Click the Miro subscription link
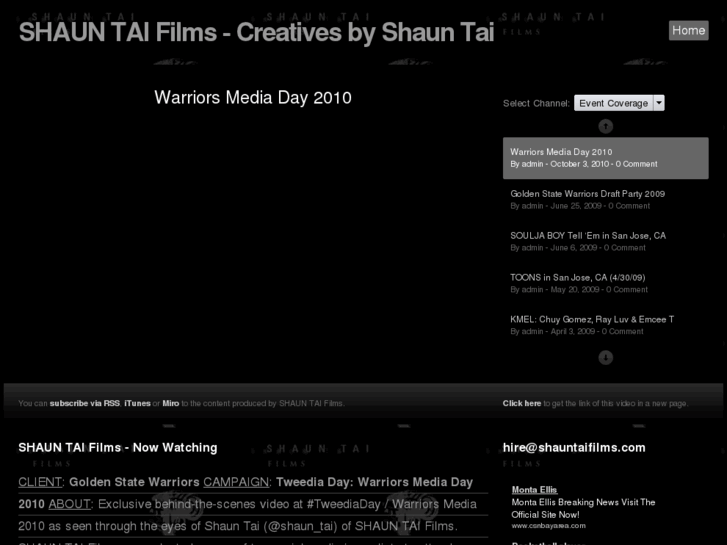The width and height of the screenshot is (727, 545). click(171, 404)
